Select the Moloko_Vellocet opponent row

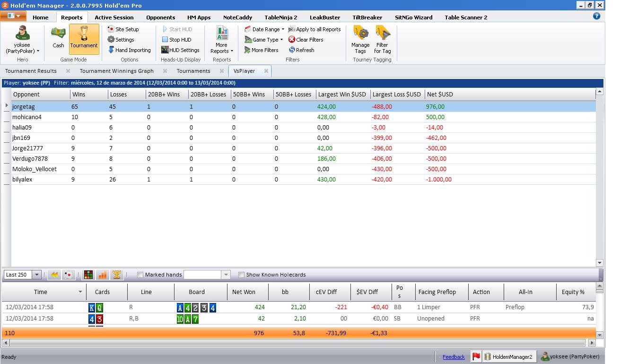point(303,169)
